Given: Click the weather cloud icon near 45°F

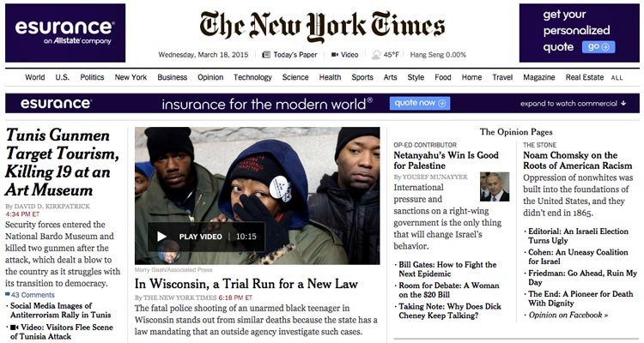Looking at the screenshot, I should coord(376,55).
